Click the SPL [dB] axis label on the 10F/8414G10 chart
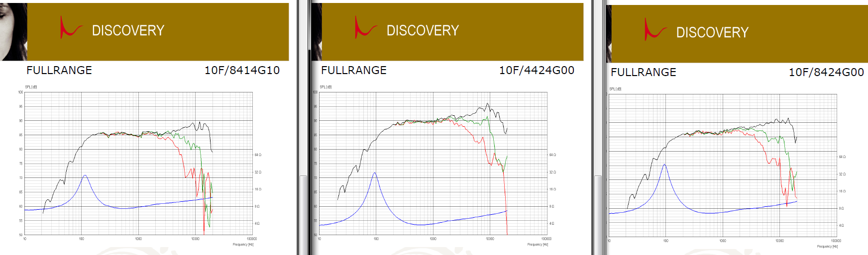The image size is (868, 255). click(31, 87)
